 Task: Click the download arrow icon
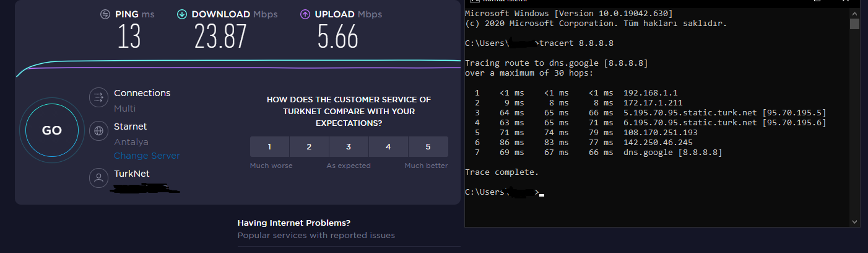tap(181, 14)
